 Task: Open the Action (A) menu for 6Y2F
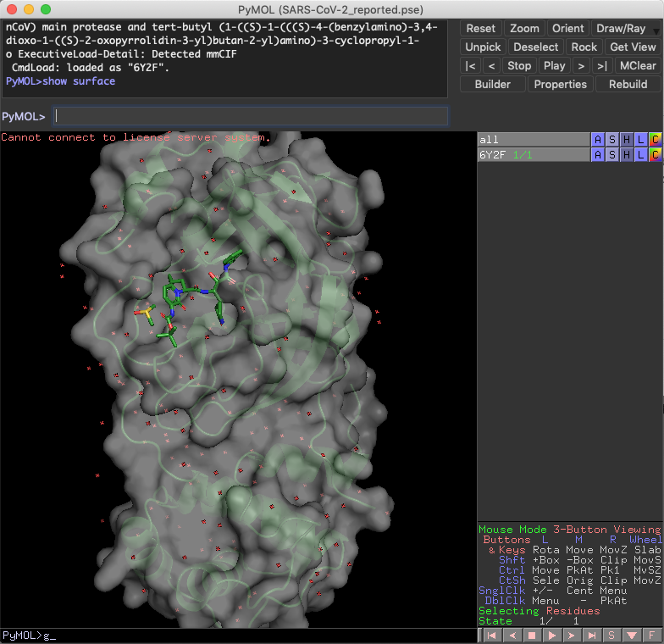click(598, 154)
